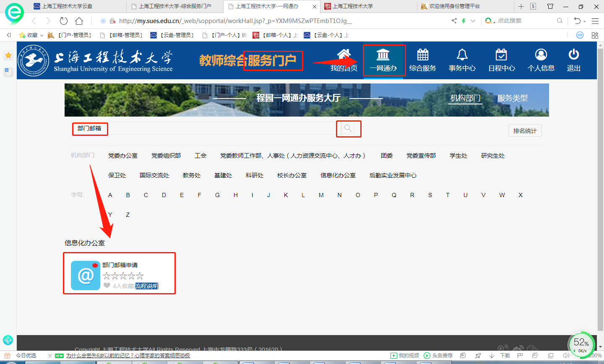Open the 我的首页 home icon
This screenshot has width=604, height=364.
[x=344, y=54]
